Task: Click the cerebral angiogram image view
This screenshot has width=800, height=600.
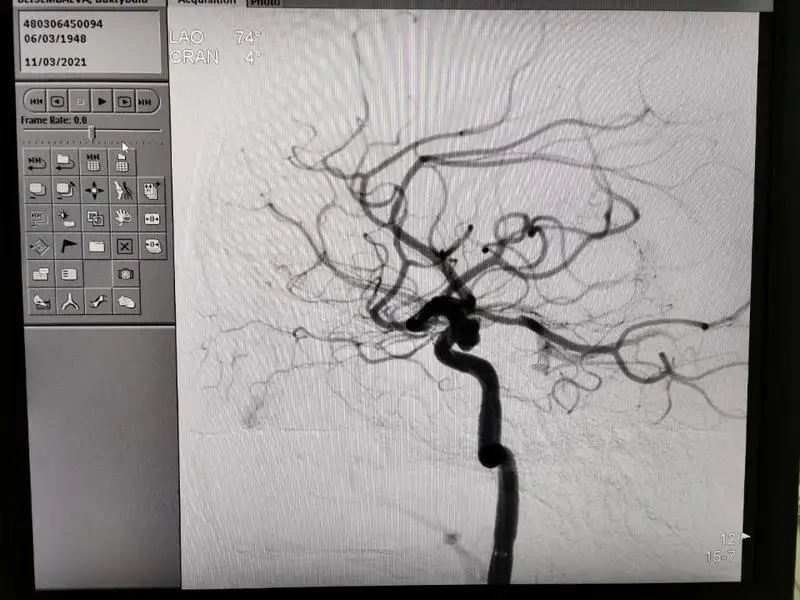Action: coord(464,298)
